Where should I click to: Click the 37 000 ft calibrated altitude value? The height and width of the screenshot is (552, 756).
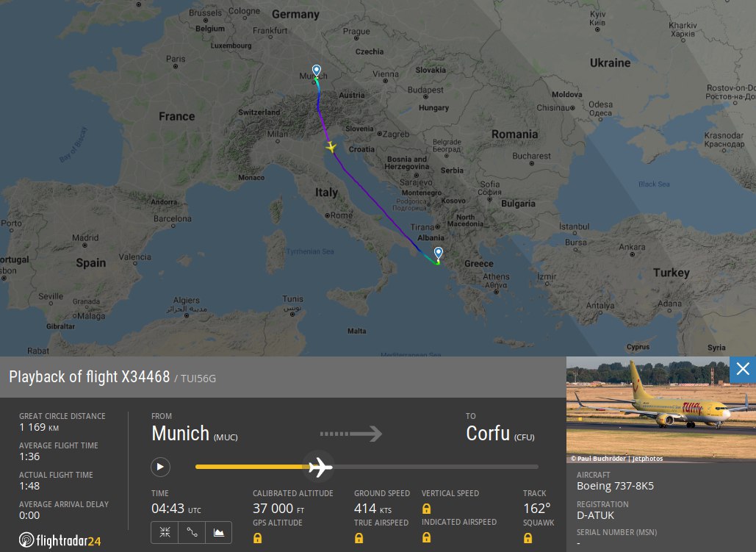click(278, 509)
